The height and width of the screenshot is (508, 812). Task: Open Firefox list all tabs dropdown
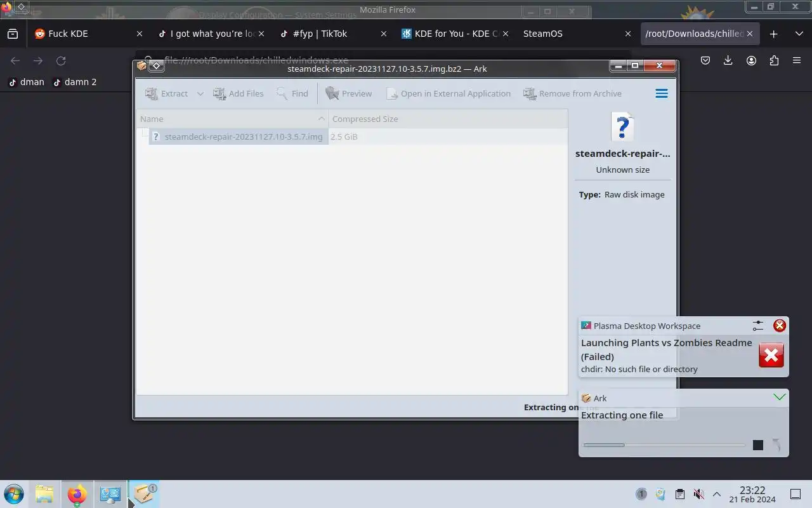coord(799,34)
